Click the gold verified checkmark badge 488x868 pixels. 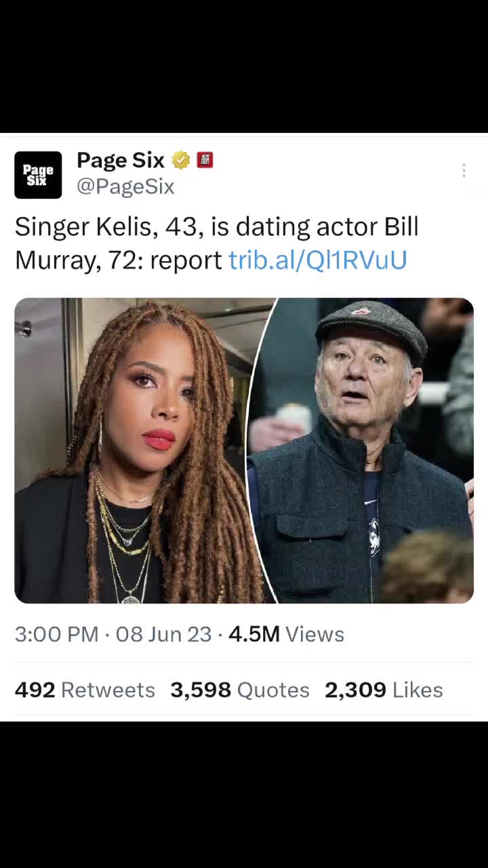click(x=180, y=161)
